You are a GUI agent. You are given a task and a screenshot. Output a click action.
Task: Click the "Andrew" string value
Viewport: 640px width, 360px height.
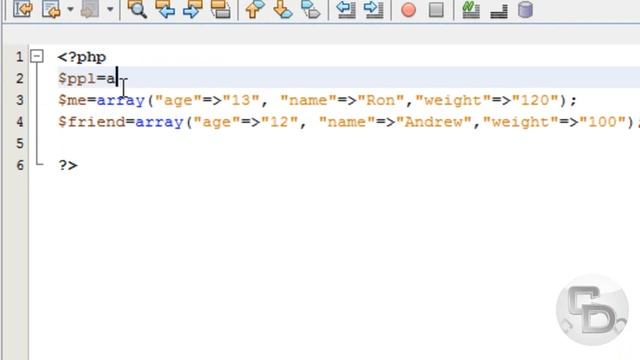click(x=434, y=122)
